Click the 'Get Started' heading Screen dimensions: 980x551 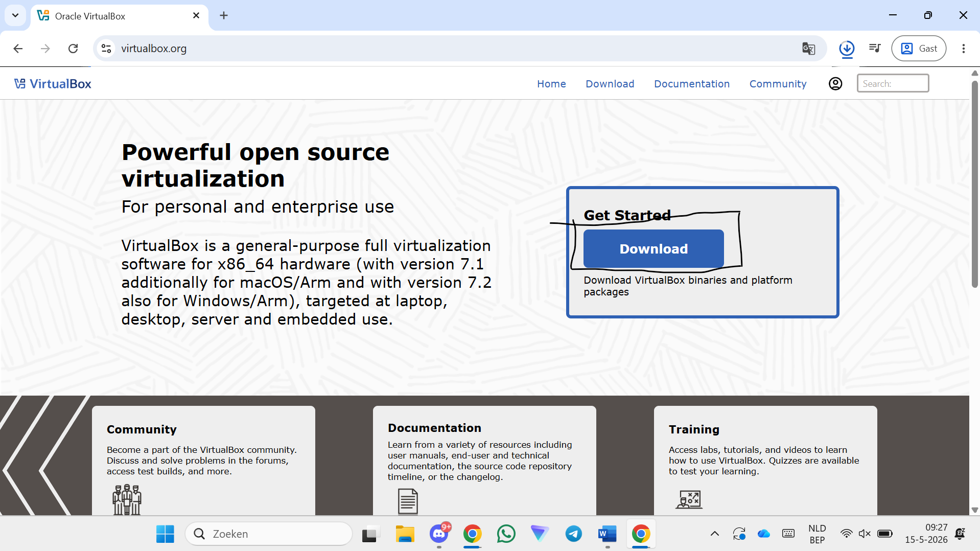627,216
